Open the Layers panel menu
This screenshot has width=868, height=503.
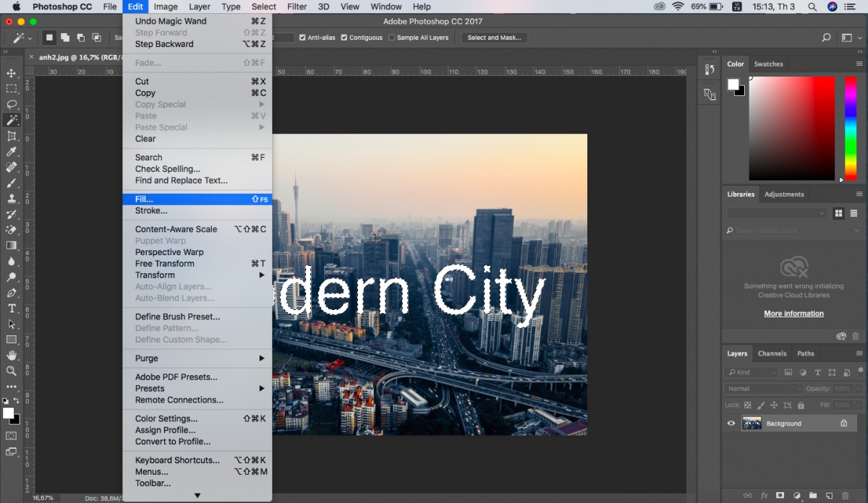859,353
